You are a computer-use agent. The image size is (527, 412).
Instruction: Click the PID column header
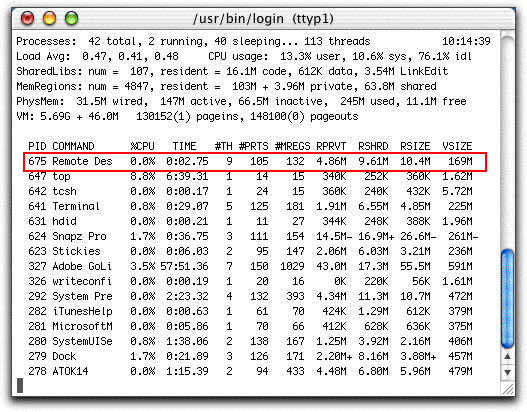[x=38, y=146]
